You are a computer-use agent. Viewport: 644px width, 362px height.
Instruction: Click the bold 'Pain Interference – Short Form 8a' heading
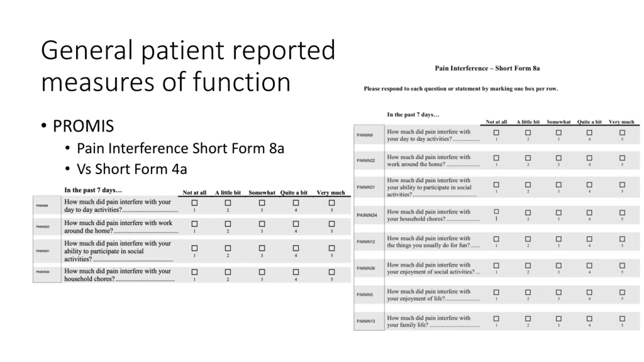pos(487,68)
